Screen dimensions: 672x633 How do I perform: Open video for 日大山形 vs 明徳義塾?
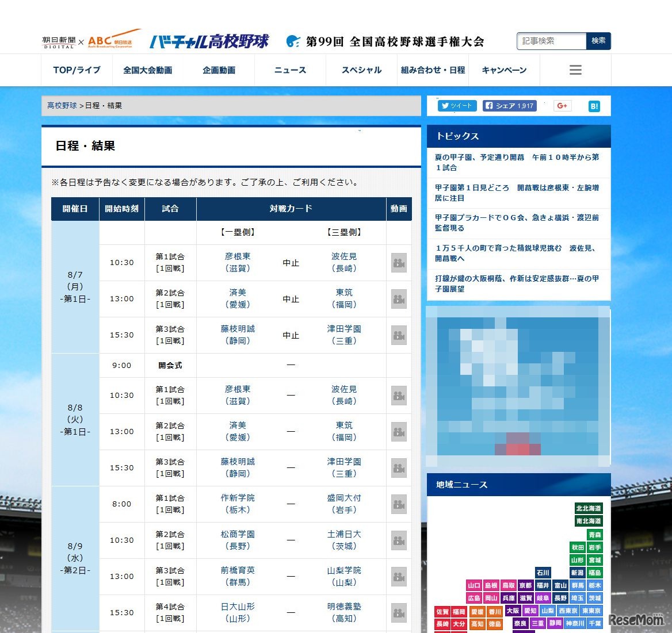click(399, 613)
